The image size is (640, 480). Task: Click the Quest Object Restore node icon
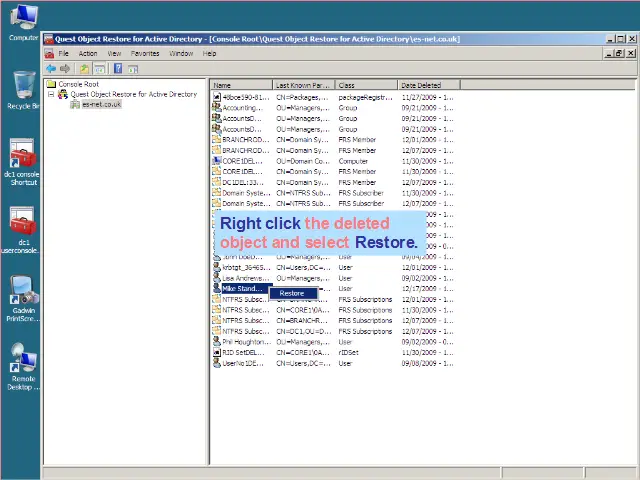pyautogui.click(x=63, y=94)
